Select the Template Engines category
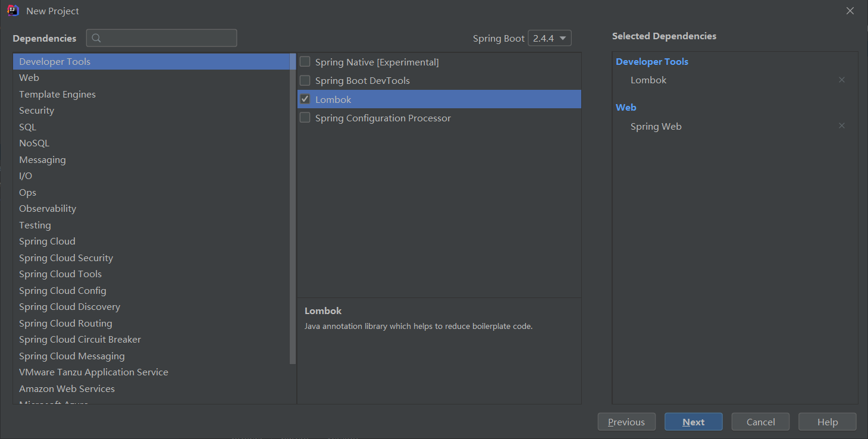Screen dimensions: 868x439 pyautogui.click(x=57, y=94)
